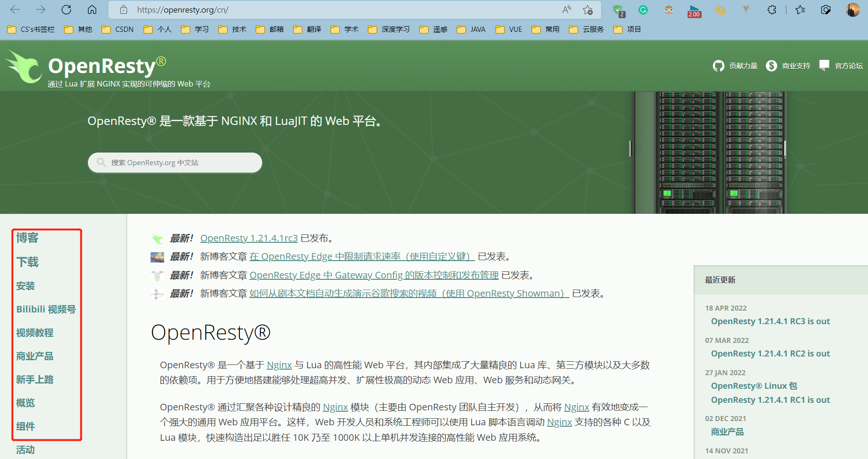868x459 pixels.
Task: Open 新手上路 in the sidebar menu
Action: pos(35,379)
